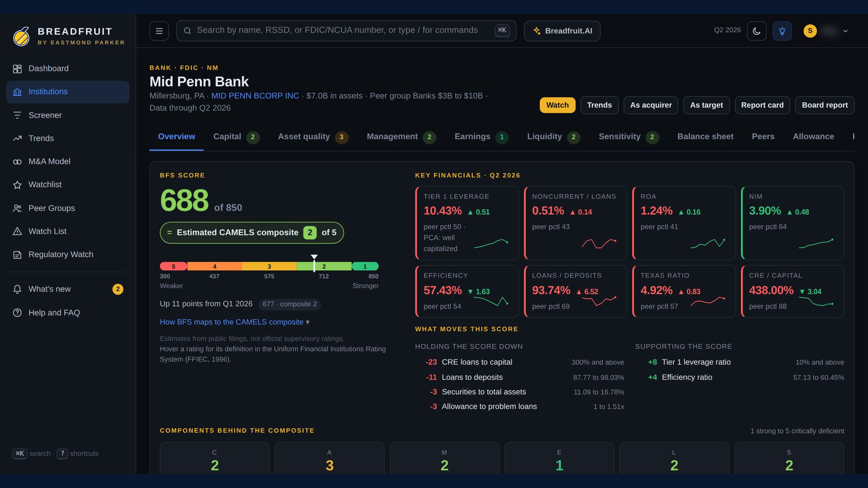Open the CRE / Capital metric card
This screenshot has width=868, height=488.
[793, 291]
